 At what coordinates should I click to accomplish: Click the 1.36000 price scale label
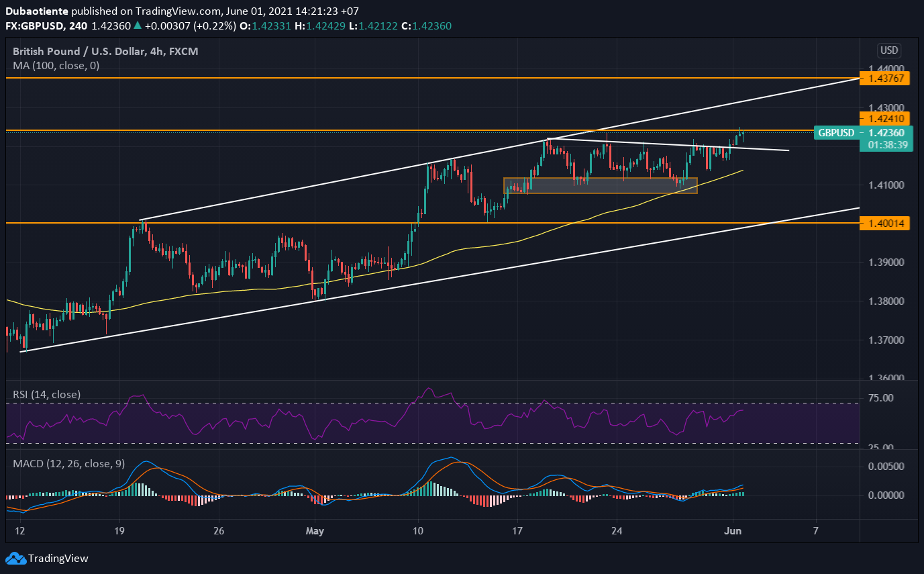[886, 379]
